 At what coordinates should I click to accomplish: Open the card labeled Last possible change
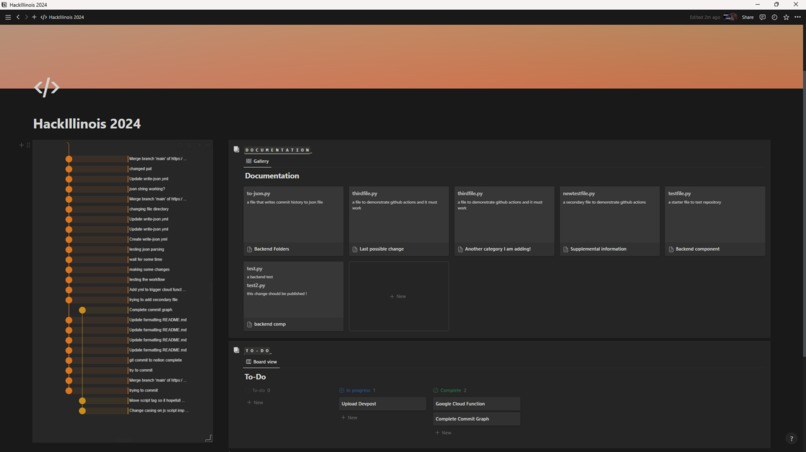click(399, 221)
